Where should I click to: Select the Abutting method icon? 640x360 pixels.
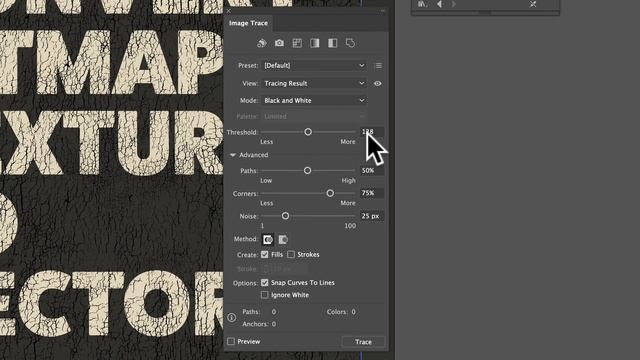(x=268, y=240)
